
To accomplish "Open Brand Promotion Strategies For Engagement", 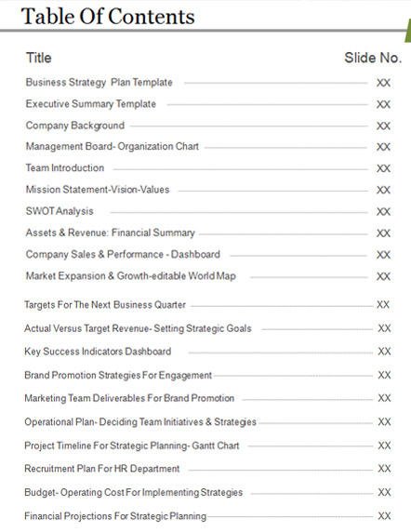I will 118,375.
